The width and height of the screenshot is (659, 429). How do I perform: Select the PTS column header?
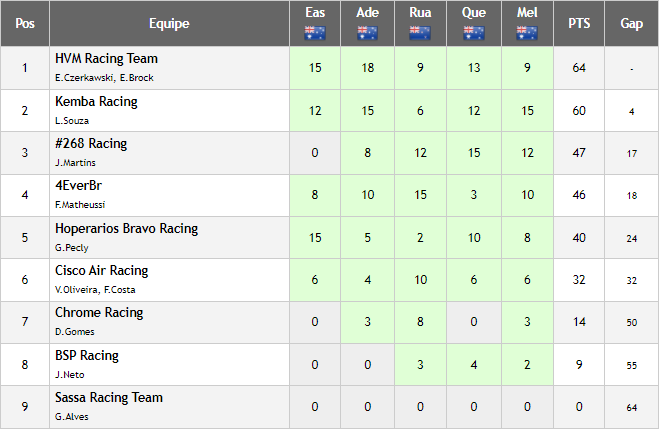tap(579, 23)
